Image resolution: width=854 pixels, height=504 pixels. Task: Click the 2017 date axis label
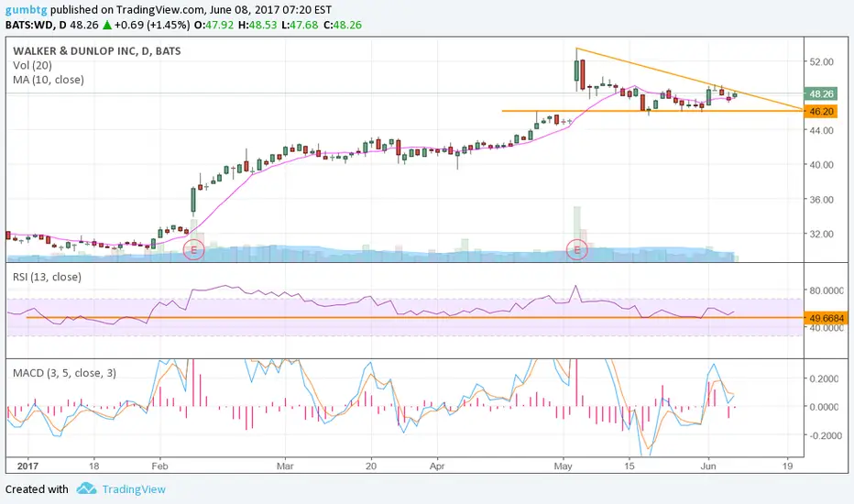[x=27, y=466]
